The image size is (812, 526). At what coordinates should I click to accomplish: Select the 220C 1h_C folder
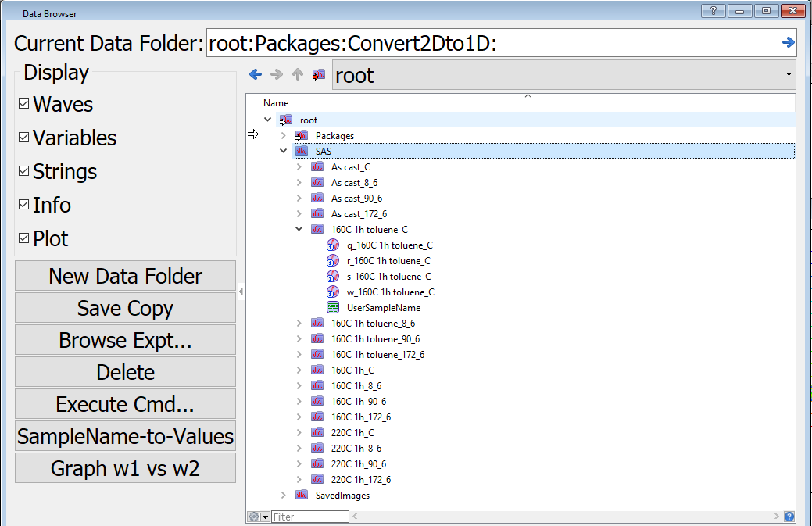tap(352, 433)
